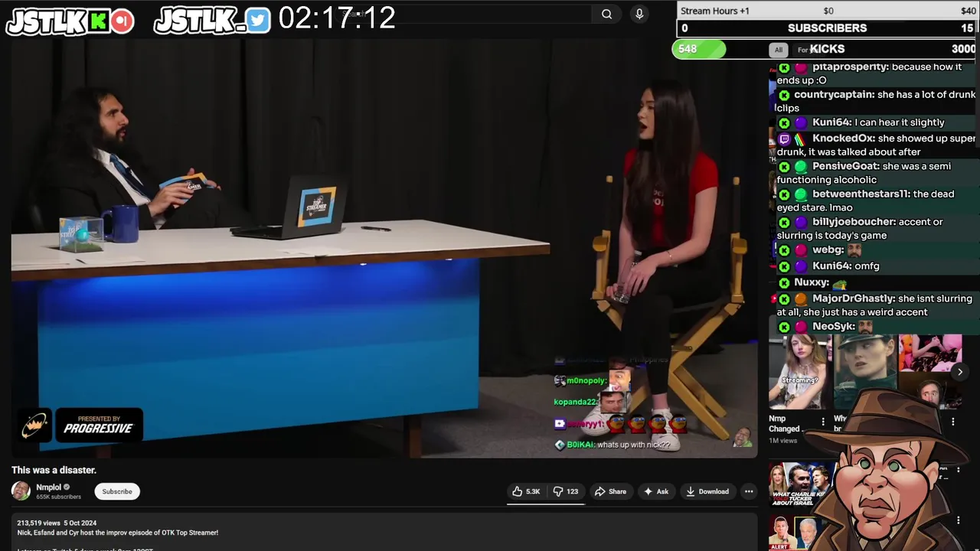Click the YouTube search magnifier button

click(606, 14)
